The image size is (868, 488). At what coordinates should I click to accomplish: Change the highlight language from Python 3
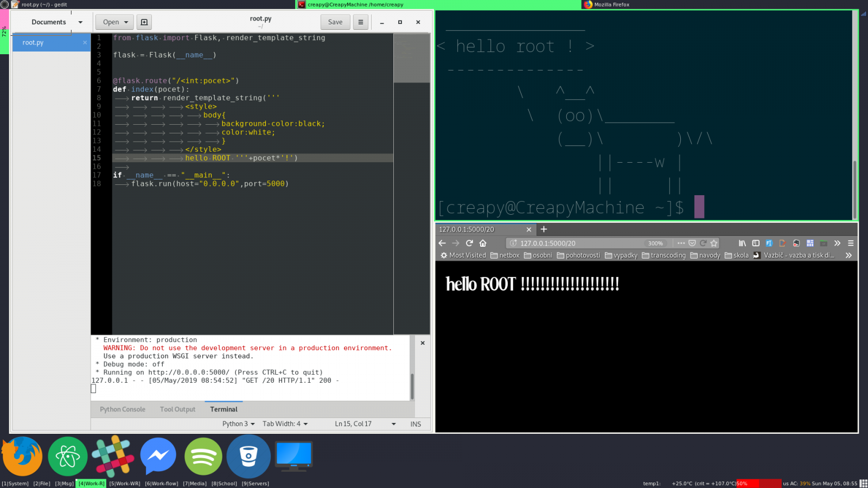pos(237,423)
